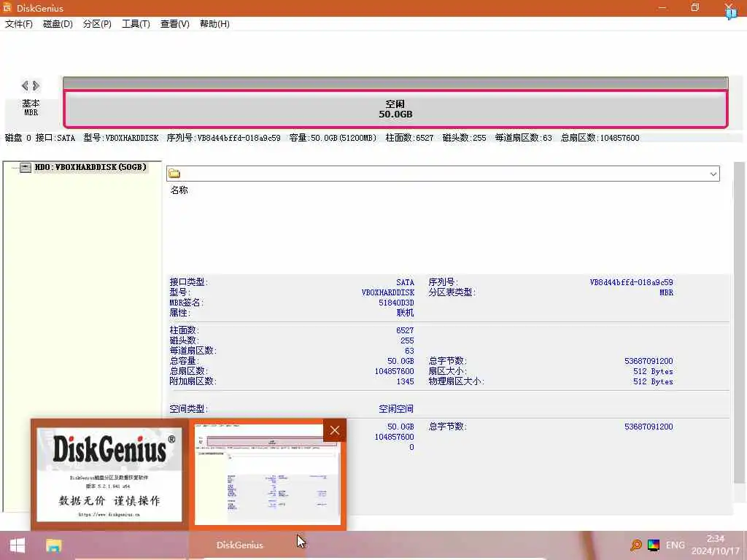The width and height of the screenshot is (747, 560).
Task: Open File Explorer from the taskbar
Action: pyautogui.click(x=54, y=545)
